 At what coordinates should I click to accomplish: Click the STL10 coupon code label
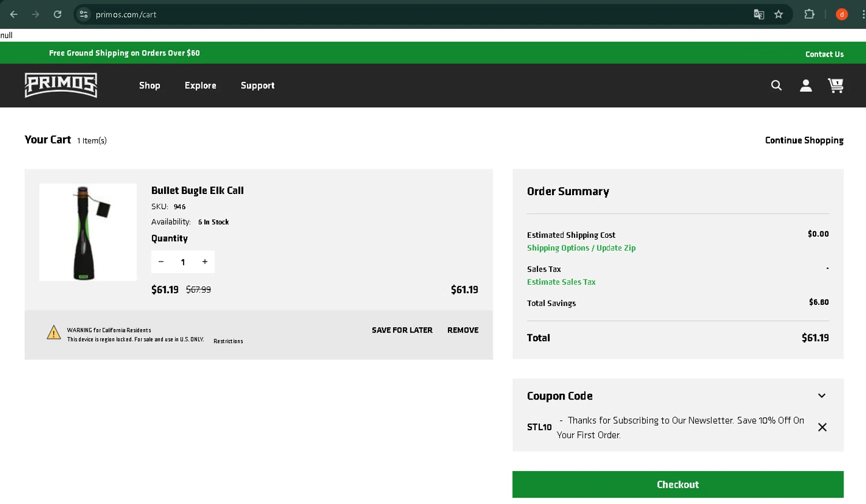539,427
